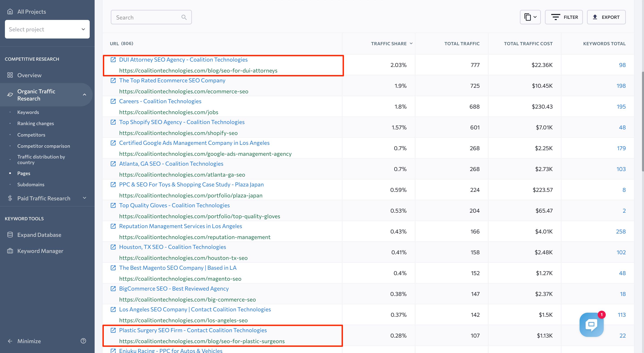Open external link icon for Top Rated Ecommerce SEO
This screenshot has width=644, height=353.
click(113, 80)
